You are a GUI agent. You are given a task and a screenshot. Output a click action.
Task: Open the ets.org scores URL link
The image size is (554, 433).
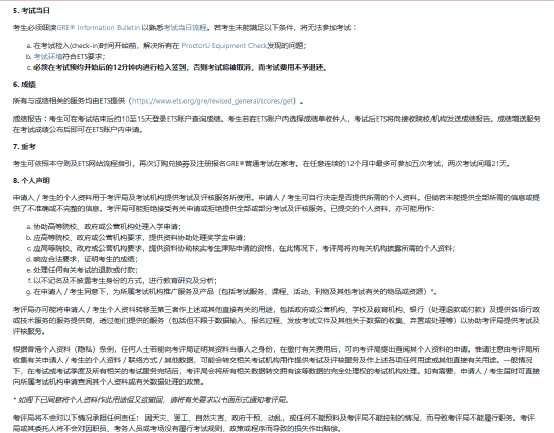pos(213,101)
